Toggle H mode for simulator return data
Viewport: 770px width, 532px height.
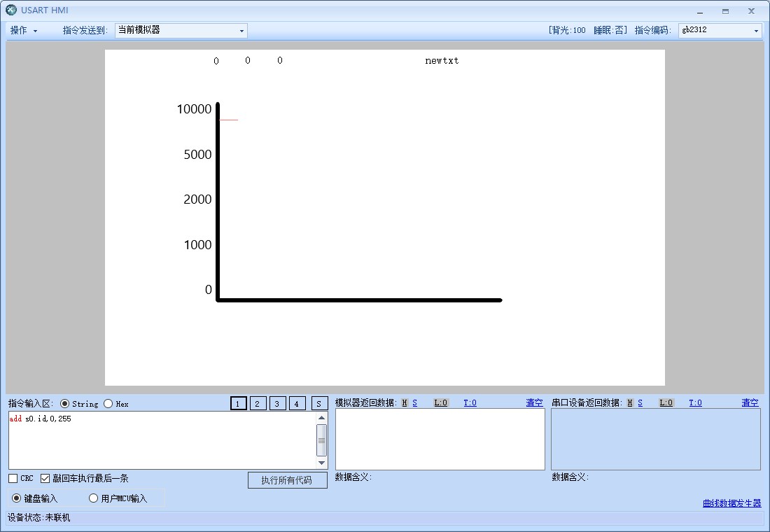coord(405,402)
